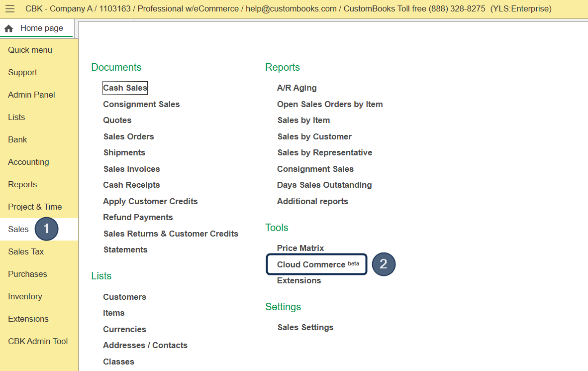Open the Cash Sales document link
Viewport: 588px width, 371px height.
[125, 88]
